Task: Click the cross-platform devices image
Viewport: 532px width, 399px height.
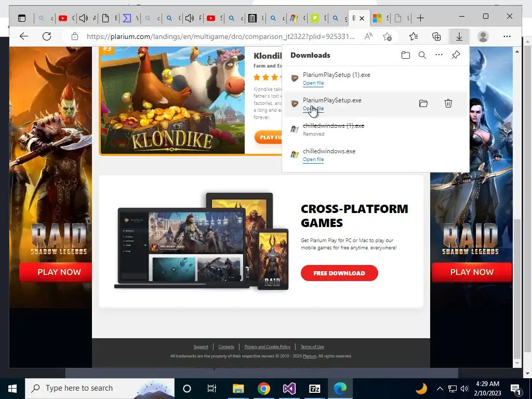Action: point(202,242)
